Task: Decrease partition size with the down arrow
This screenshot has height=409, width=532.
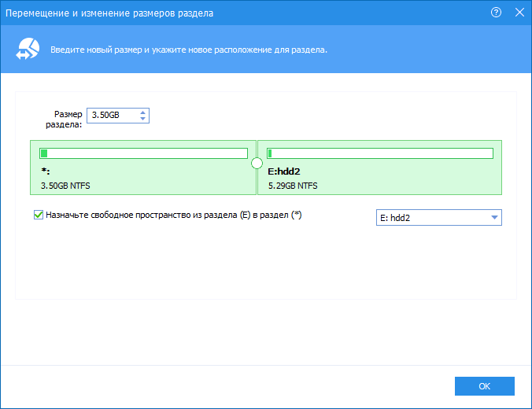Action: click(x=143, y=118)
